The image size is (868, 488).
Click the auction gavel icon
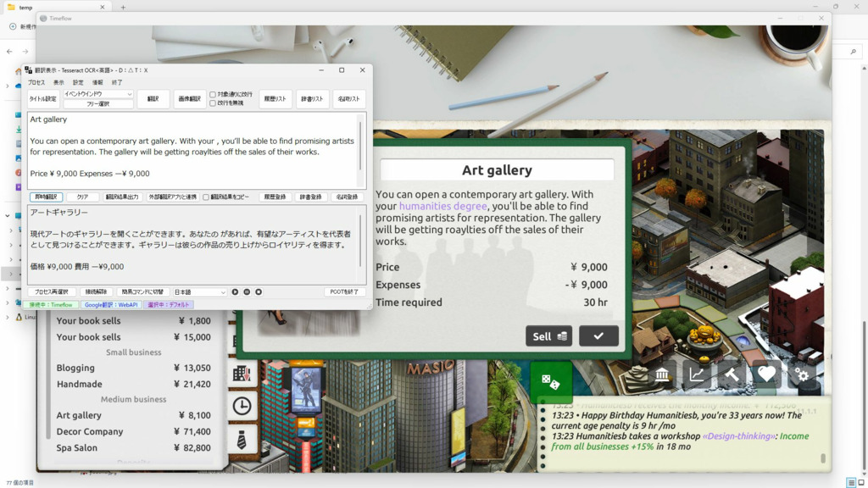click(x=732, y=375)
